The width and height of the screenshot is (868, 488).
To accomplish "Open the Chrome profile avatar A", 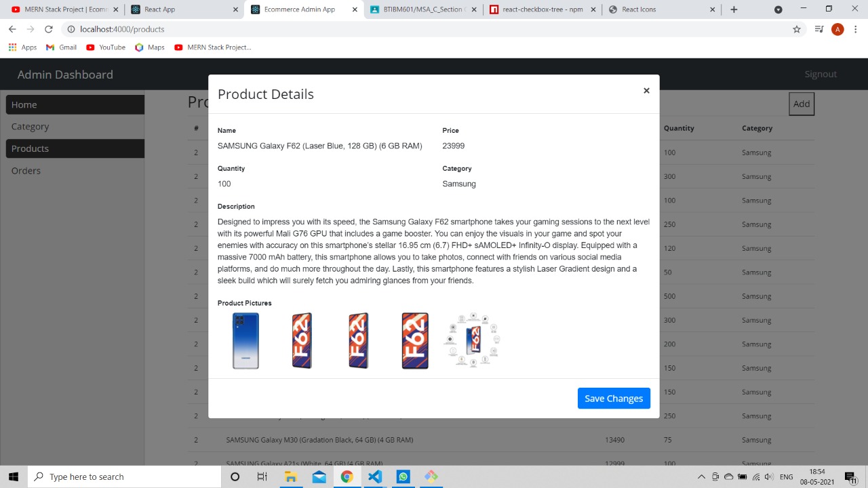I will 837,29.
